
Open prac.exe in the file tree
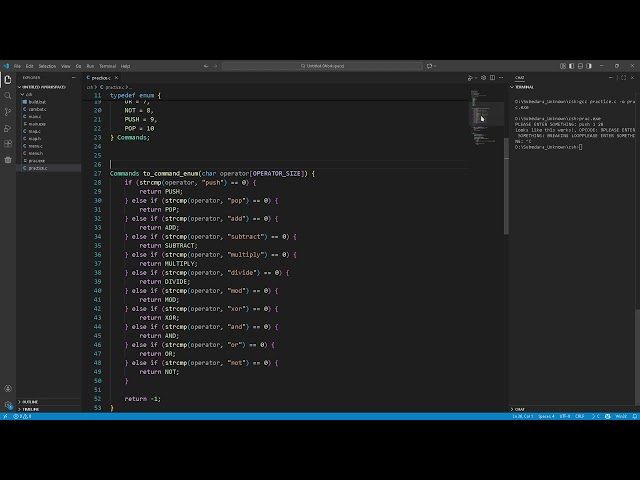point(49,160)
